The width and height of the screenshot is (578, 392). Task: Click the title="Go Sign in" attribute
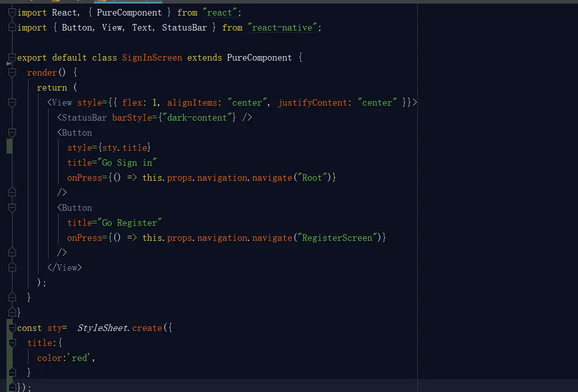pos(112,163)
